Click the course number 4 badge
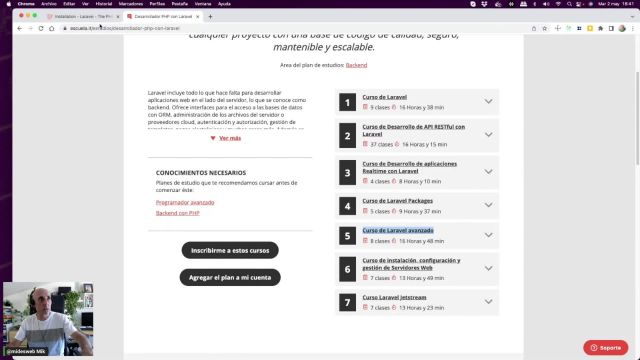This screenshot has width=640, height=360. click(x=347, y=206)
